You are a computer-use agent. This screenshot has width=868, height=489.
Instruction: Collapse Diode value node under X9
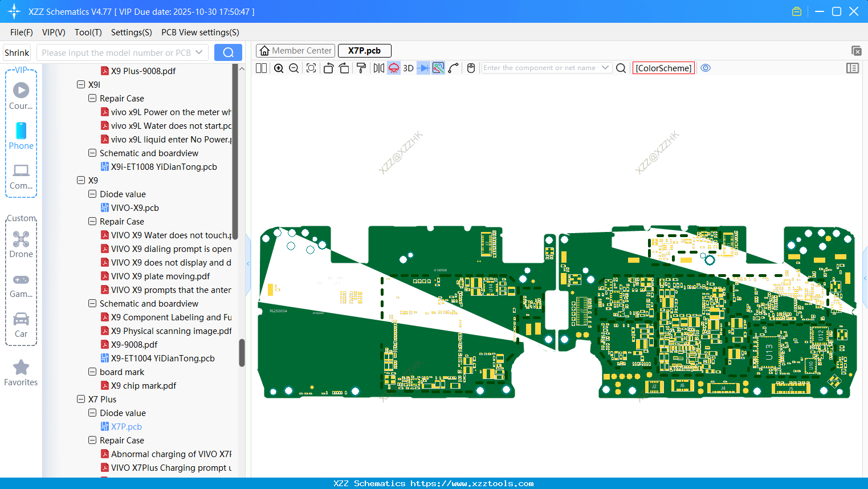click(92, 194)
